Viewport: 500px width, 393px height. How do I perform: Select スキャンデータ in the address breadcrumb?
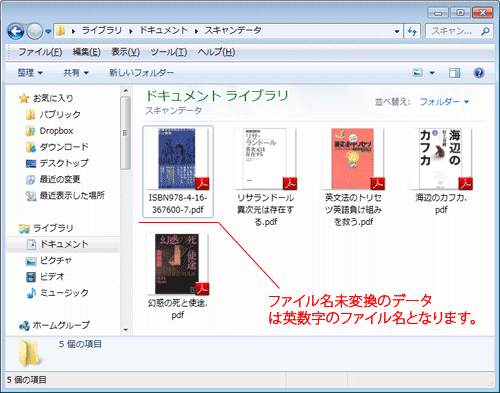coord(233,31)
